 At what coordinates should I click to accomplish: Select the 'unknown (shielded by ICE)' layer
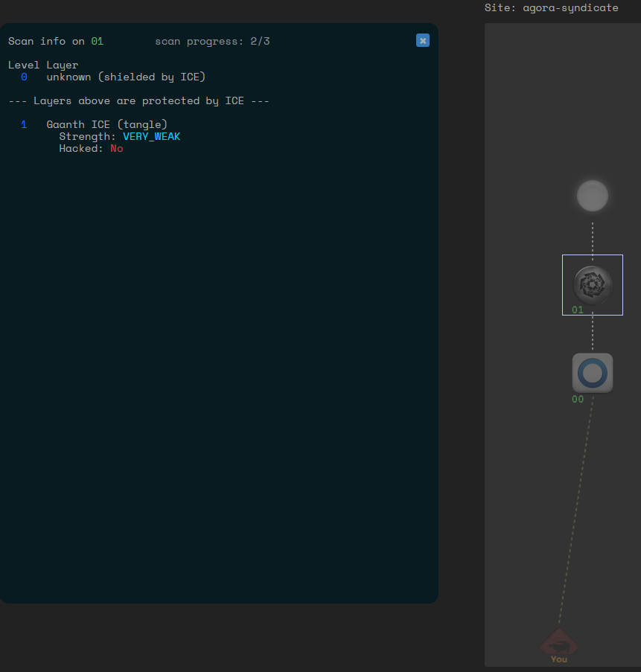126,77
